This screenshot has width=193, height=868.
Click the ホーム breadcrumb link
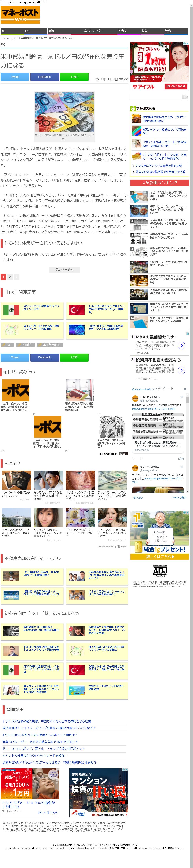(x=6, y=38)
